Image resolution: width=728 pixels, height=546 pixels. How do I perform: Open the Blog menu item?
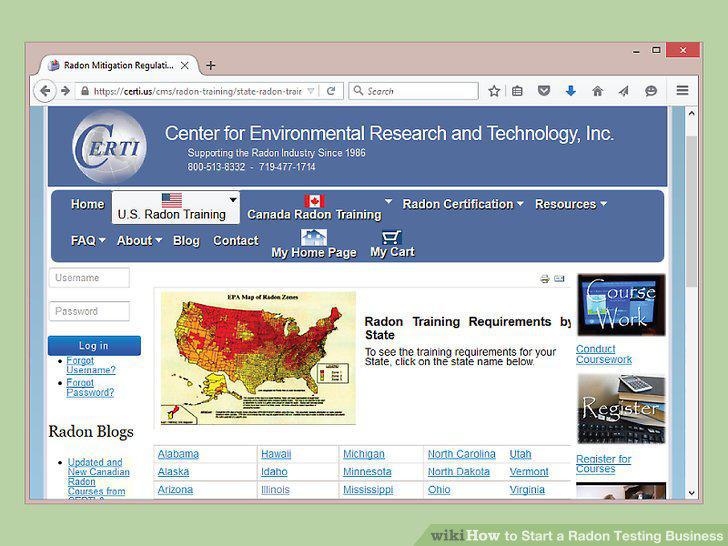tap(186, 240)
